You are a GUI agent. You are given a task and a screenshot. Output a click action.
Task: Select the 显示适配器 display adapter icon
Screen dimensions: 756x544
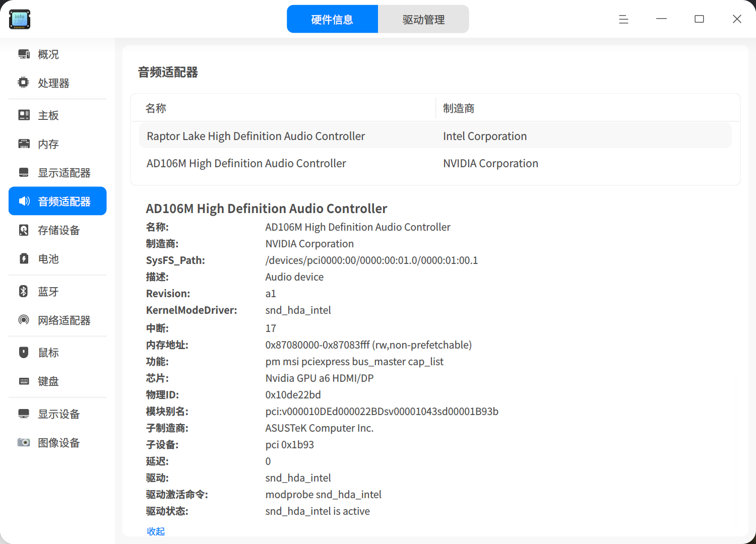(24, 173)
